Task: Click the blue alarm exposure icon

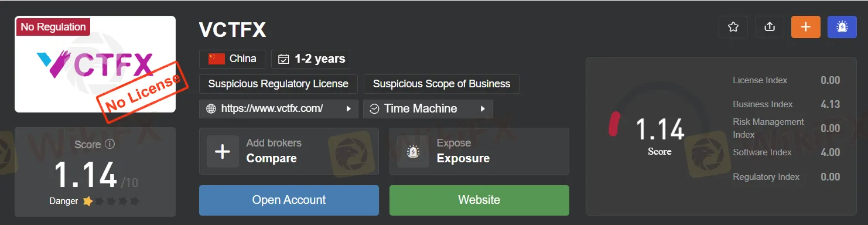Action: pyautogui.click(x=842, y=27)
